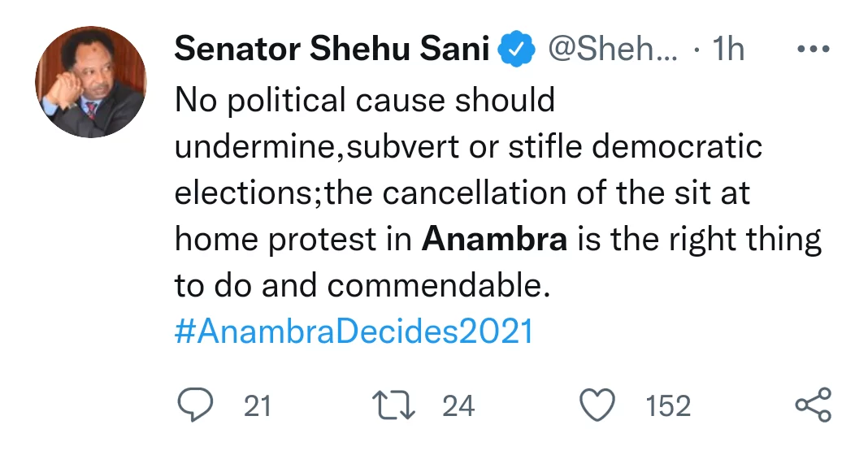This screenshot has height=455, width=868.
Task: Click the bold word Anambra
Action: (496, 240)
